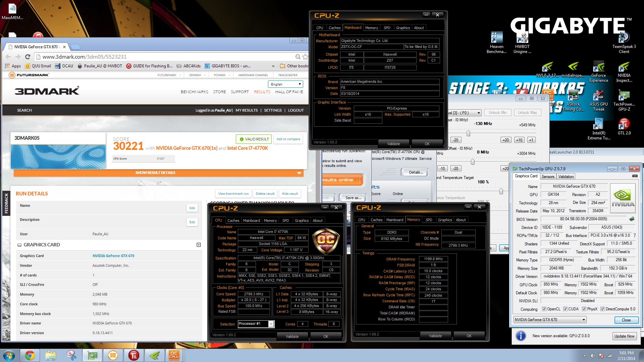
Task: Adjust GPU clock offset -130 MHz slider
Action: (x=468, y=133)
